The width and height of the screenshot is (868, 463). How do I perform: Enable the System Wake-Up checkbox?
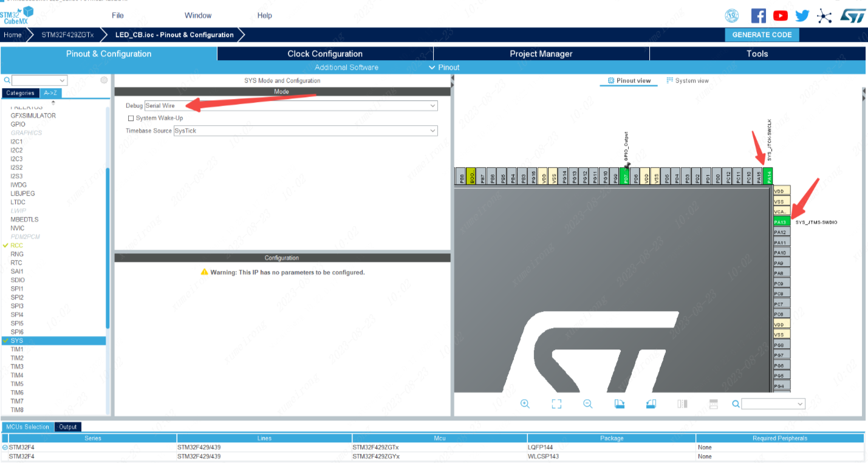coord(131,118)
